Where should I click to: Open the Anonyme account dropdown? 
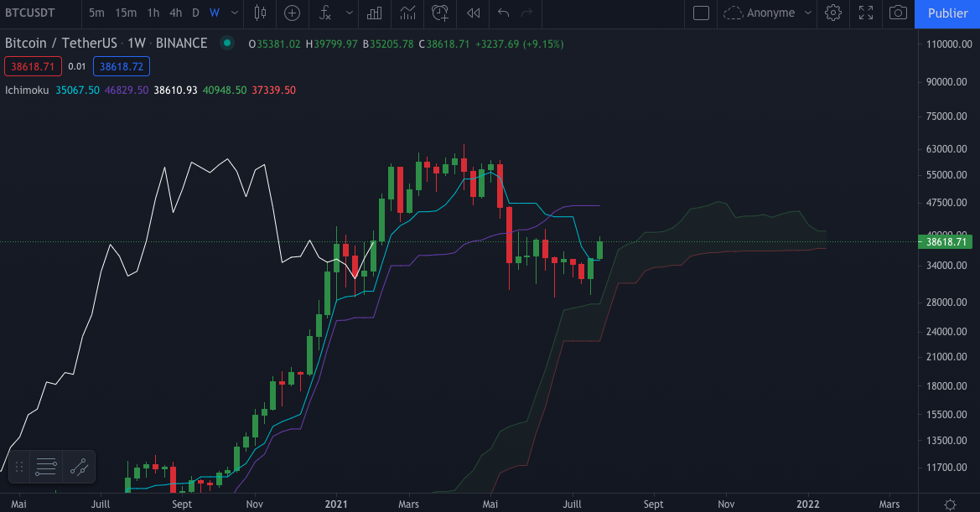(x=768, y=13)
